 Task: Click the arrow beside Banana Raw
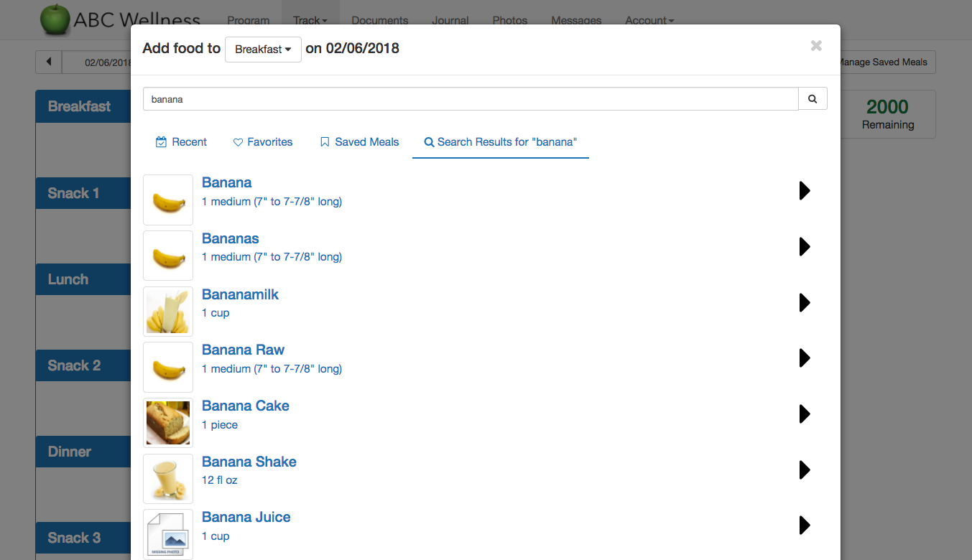click(805, 358)
